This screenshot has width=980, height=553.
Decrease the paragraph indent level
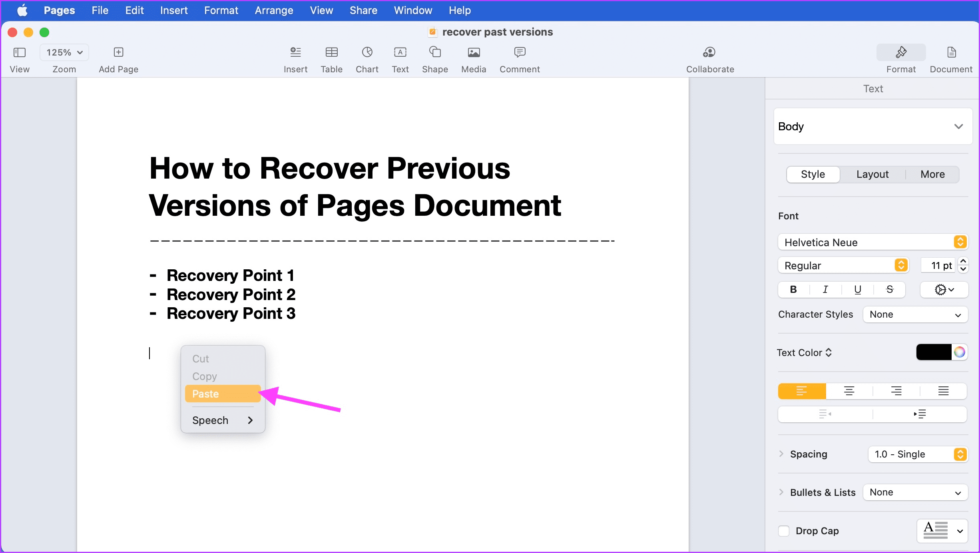[x=825, y=414]
